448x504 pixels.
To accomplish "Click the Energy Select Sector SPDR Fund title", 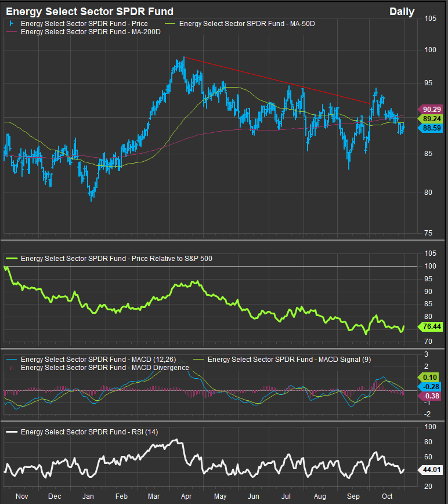I will 90,12.
